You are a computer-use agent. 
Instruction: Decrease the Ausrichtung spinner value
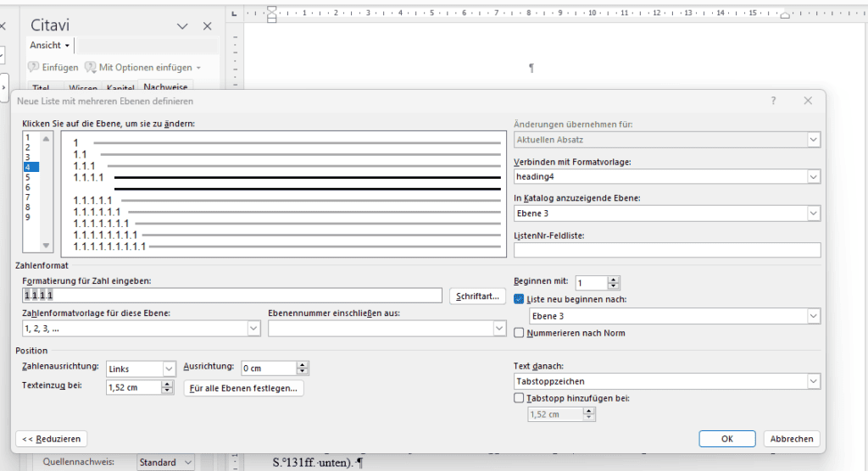pos(303,372)
